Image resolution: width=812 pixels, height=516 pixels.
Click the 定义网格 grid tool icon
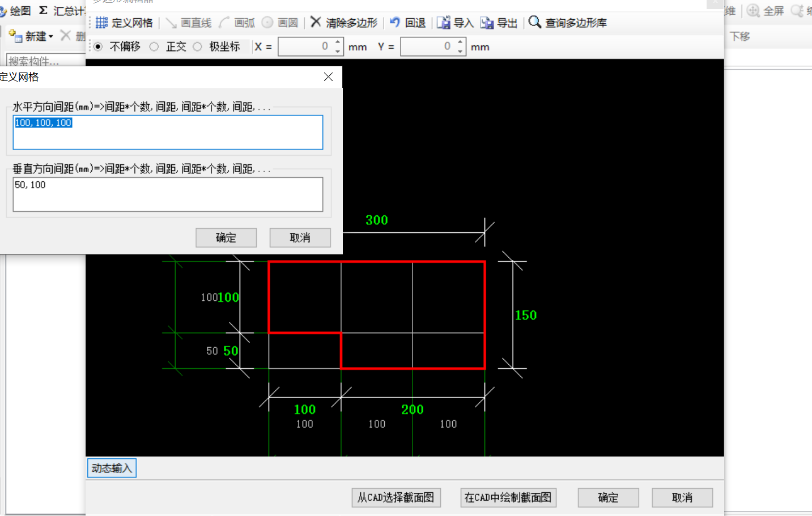tap(101, 23)
